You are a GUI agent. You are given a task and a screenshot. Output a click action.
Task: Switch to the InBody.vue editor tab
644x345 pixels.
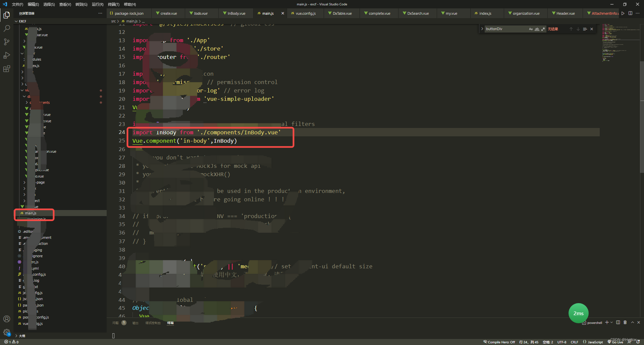(x=236, y=13)
